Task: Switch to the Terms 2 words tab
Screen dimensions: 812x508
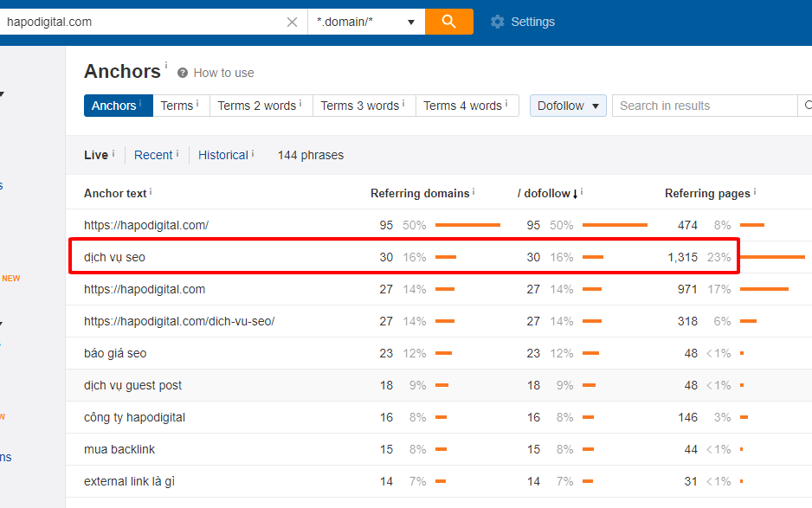Action: [x=261, y=106]
